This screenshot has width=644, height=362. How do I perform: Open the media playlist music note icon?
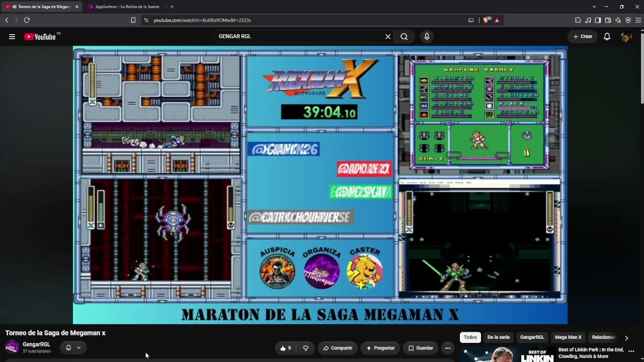click(x=588, y=20)
